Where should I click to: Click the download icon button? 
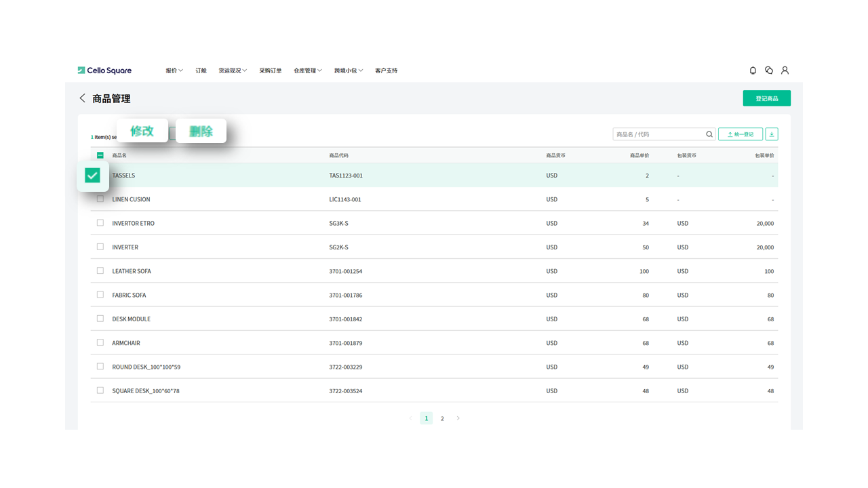click(x=772, y=134)
